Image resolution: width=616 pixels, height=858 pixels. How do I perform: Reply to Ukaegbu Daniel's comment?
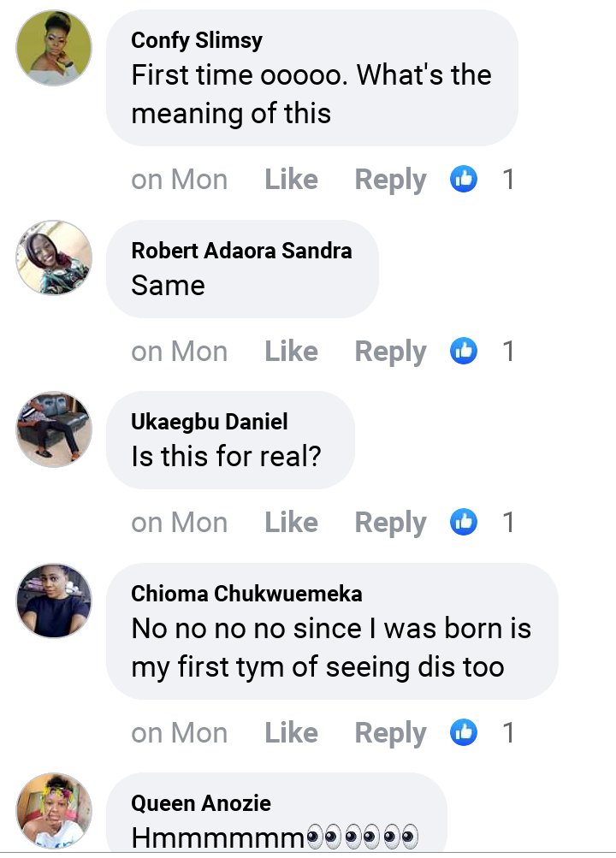(390, 522)
